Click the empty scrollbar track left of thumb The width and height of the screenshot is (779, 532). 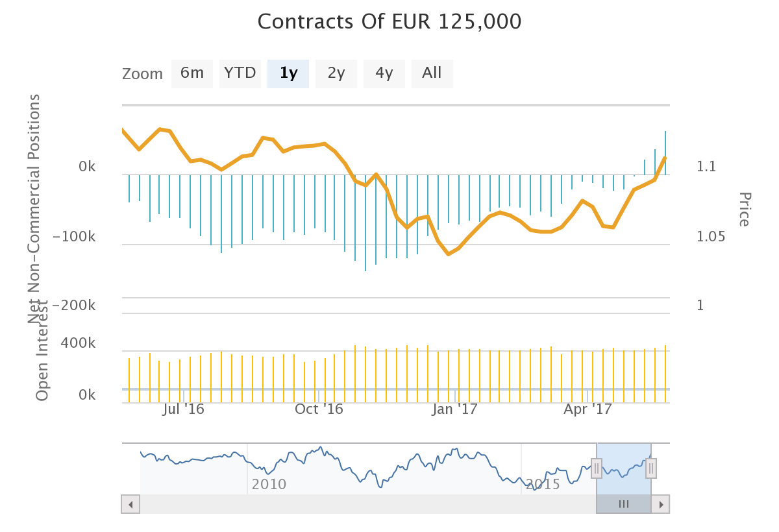[364, 504]
